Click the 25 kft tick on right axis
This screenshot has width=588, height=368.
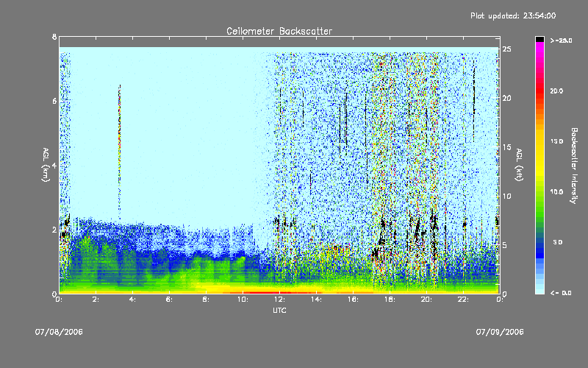(507, 49)
